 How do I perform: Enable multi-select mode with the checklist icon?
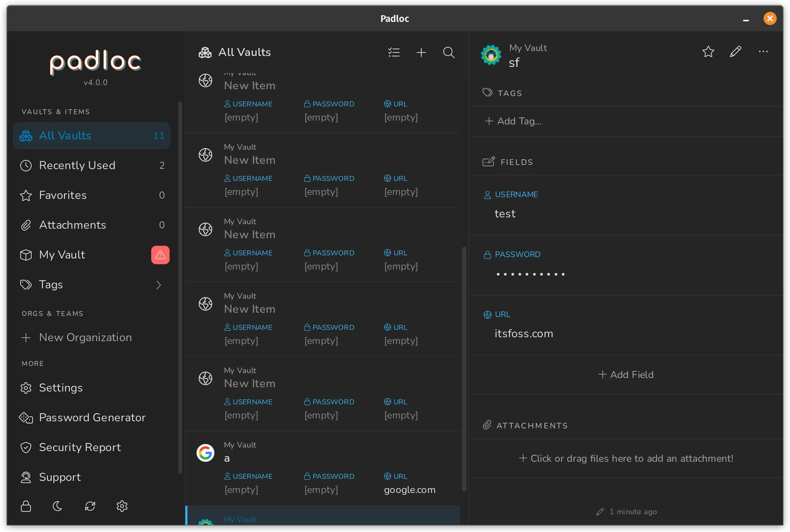click(394, 52)
